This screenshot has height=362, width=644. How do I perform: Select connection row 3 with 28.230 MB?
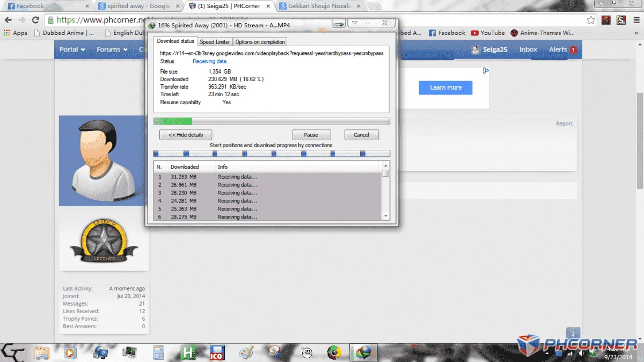267,193
